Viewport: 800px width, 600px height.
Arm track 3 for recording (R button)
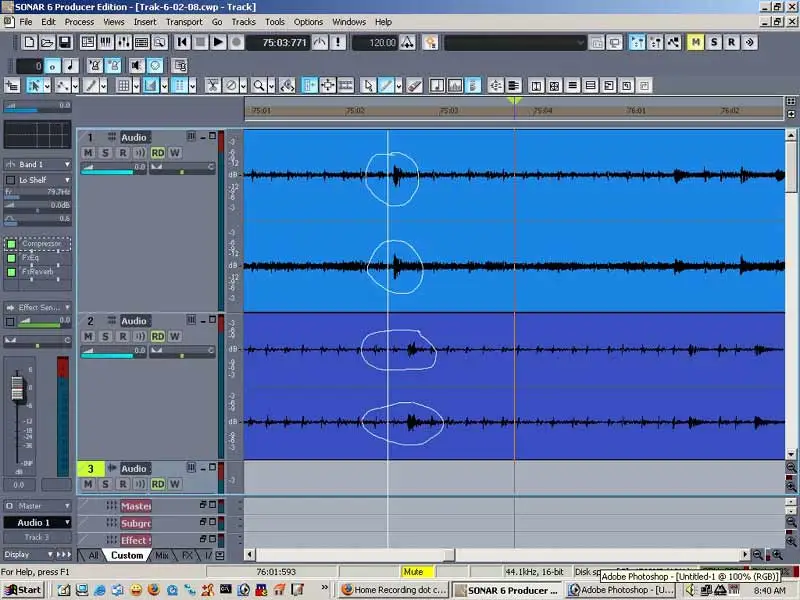pos(122,484)
